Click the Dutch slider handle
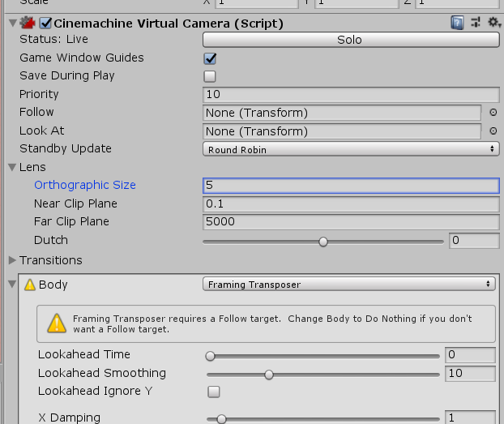The height and width of the screenshot is (424, 504). [x=323, y=241]
